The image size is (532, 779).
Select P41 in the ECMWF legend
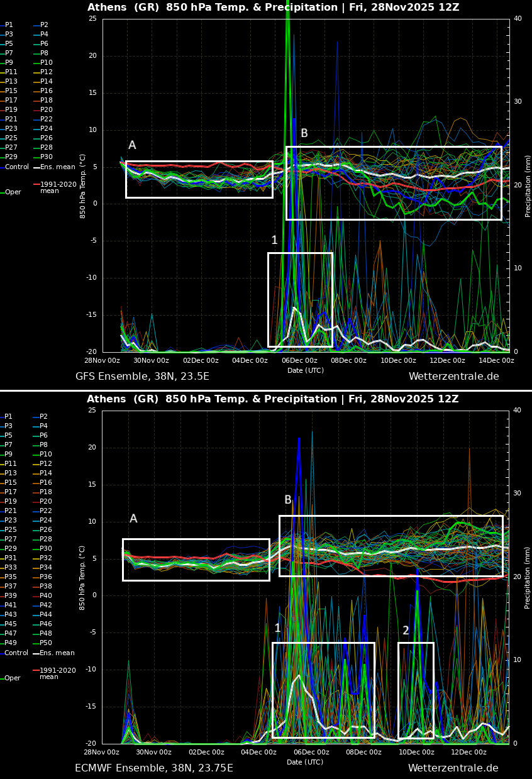pos(11,605)
